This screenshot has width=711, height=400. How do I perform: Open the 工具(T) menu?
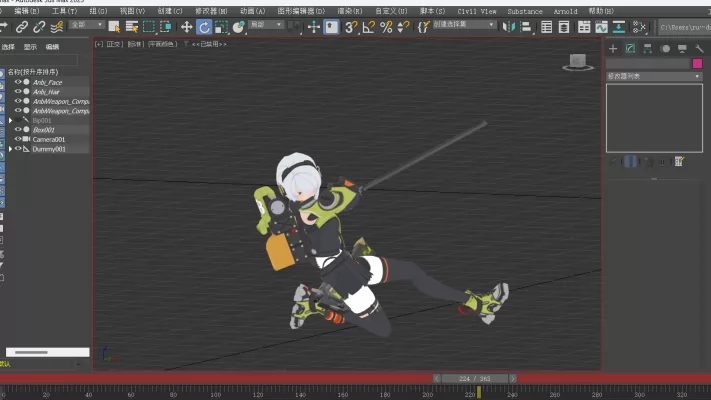coord(64,11)
